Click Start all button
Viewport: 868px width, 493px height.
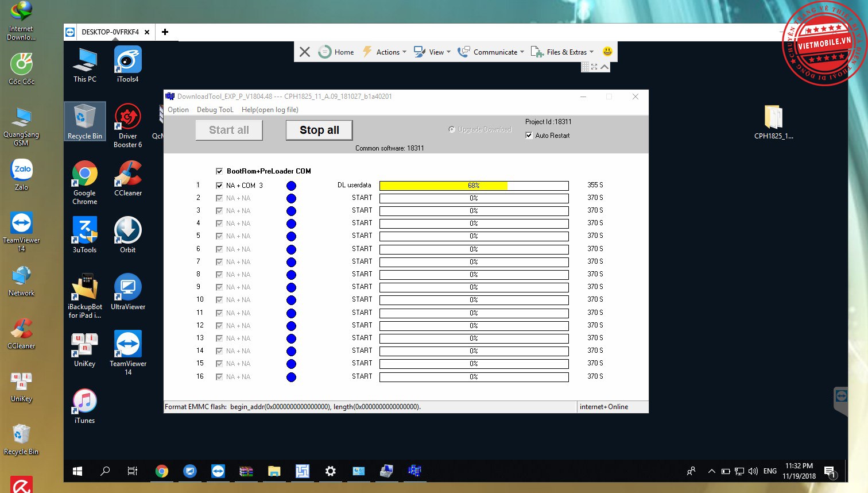click(x=229, y=130)
